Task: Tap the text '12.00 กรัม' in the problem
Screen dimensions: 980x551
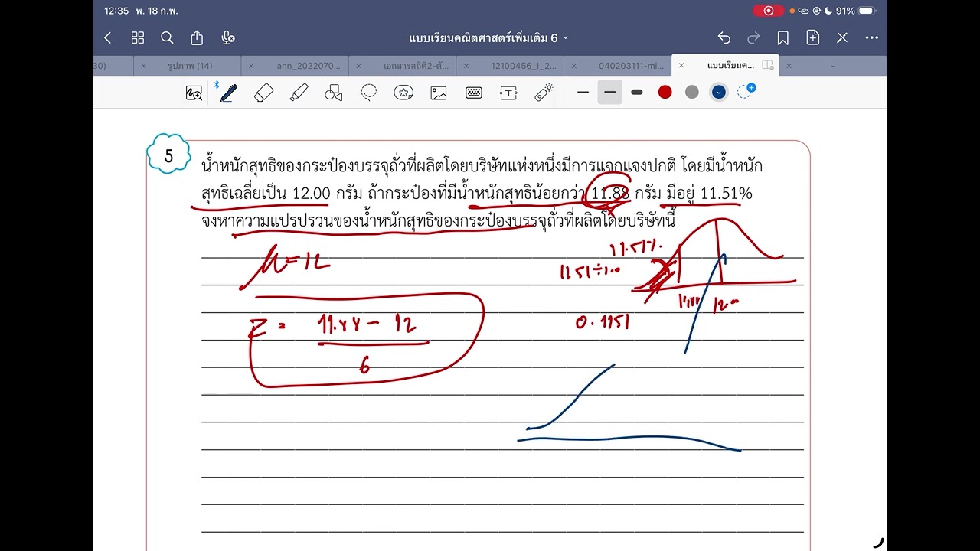Action: tap(327, 194)
